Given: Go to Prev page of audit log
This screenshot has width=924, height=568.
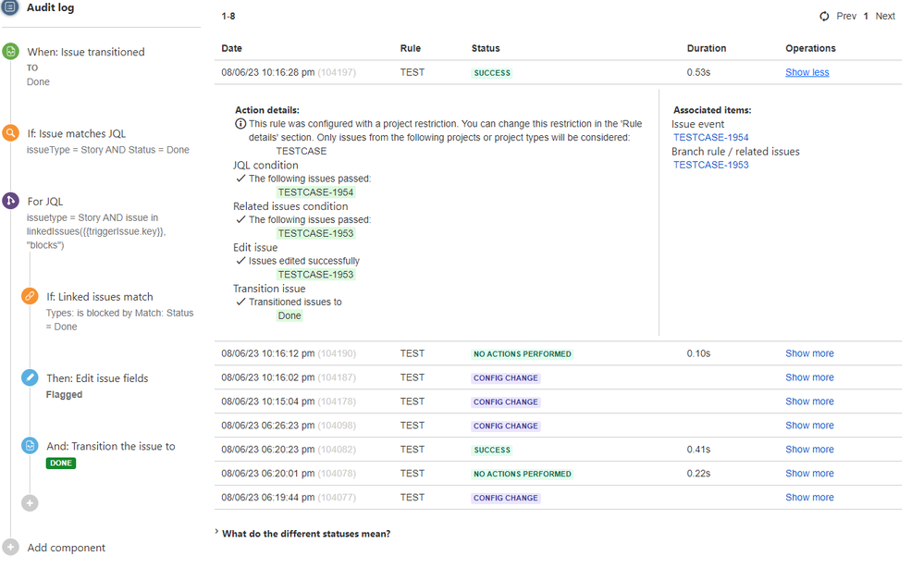Looking at the screenshot, I should pos(846,17).
